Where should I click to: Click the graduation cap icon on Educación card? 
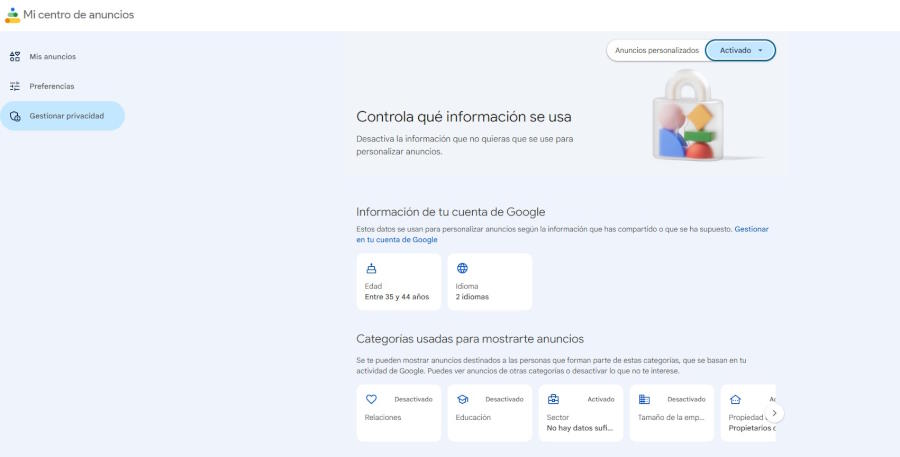click(x=462, y=399)
